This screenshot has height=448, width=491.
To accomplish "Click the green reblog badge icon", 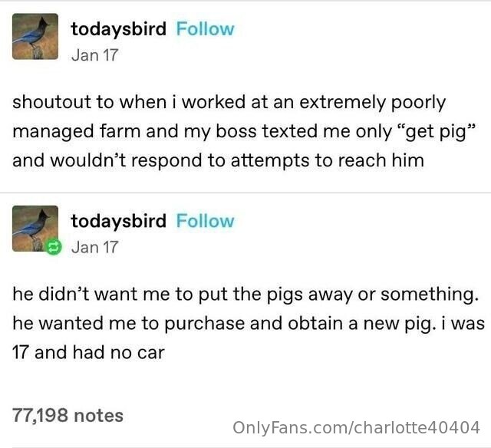I will [54, 247].
